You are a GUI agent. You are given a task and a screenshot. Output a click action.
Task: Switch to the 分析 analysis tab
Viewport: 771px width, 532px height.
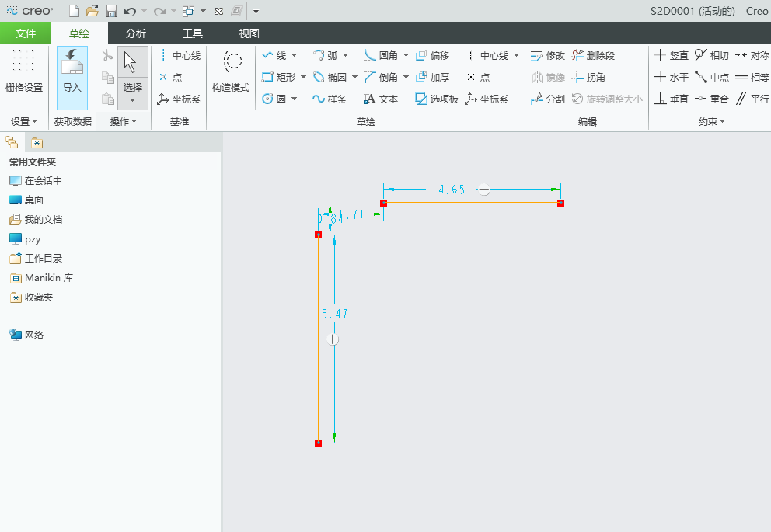tap(136, 33)
